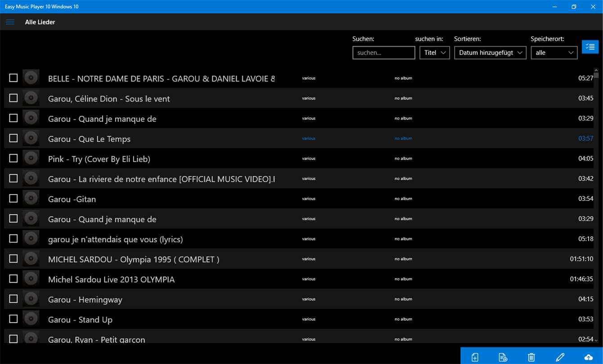This screenshot has width=603, height=364.
Task: Click the trash delete icon
Action: pyautogui.click(x=532, y=357)
